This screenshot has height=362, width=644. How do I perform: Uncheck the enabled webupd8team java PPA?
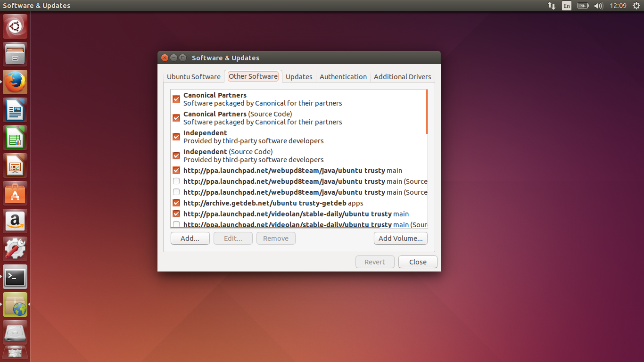pos(176,170)
